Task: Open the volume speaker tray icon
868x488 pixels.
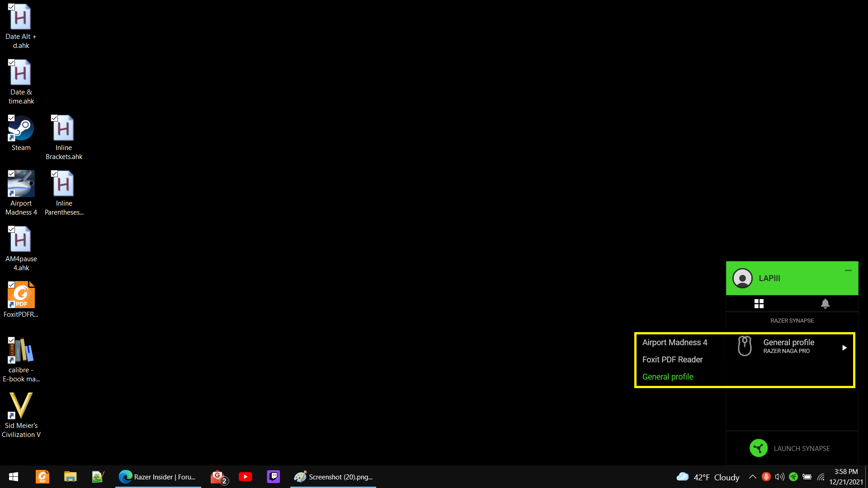Action: pos(779,477)
